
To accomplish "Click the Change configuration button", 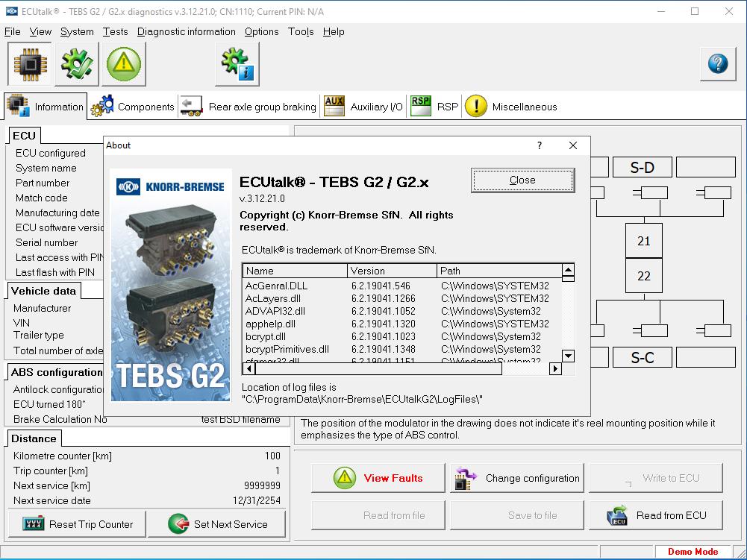I will click(x=518, y=478).
